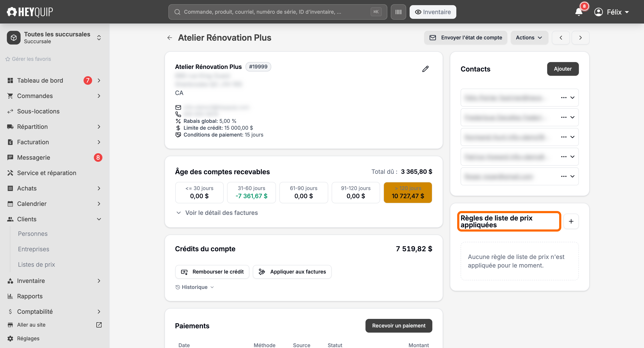Open the Félix user account menu
644x348 pixels.
(x=611, y=12)
